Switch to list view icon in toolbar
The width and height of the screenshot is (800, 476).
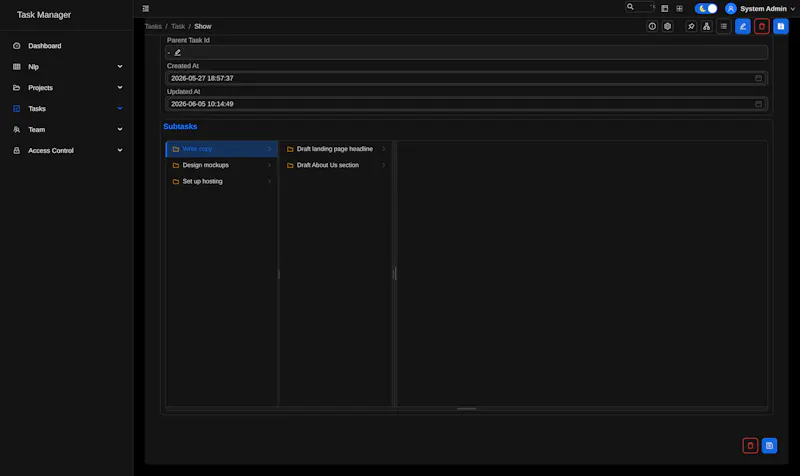pos(723,27)
